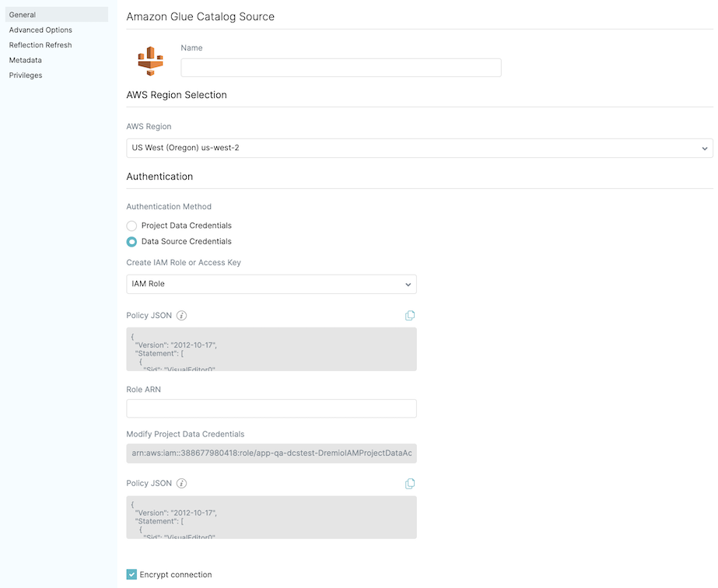This screenshot has width=718, height=588.
Task: Select Data Source Credentials radio option
Action: [x=131, y=241]
